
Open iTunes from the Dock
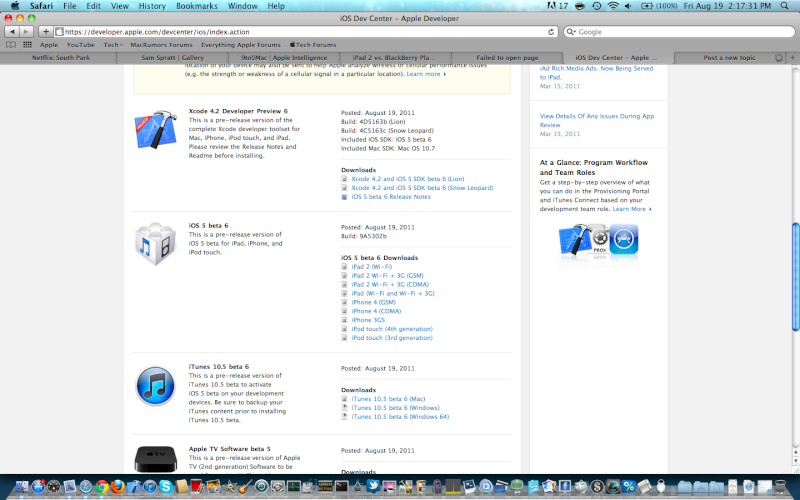[150, 487]
